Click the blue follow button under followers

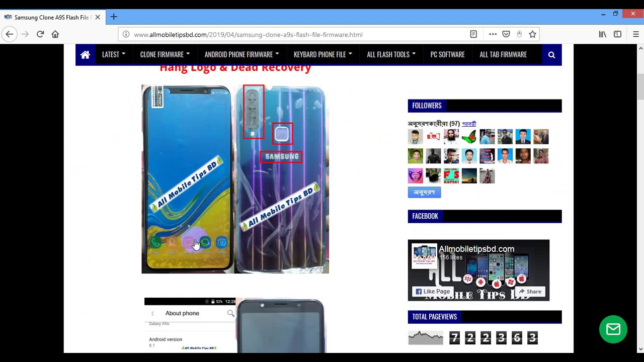(x=424, y=193)
